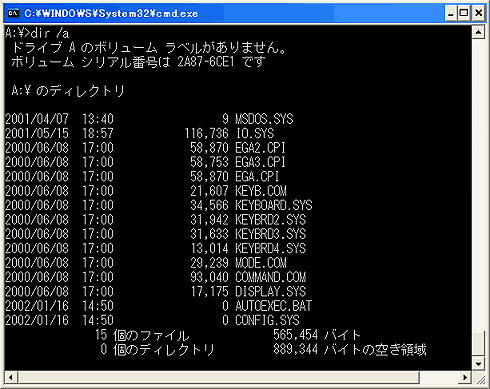Click the 93,040 file size value
Viewport: 490px width, 389px height.
(210, 277)
